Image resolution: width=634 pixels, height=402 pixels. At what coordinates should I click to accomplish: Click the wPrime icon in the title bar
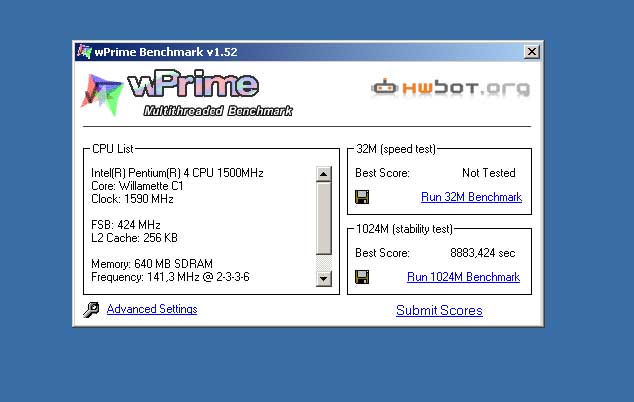tap(84, 51)
